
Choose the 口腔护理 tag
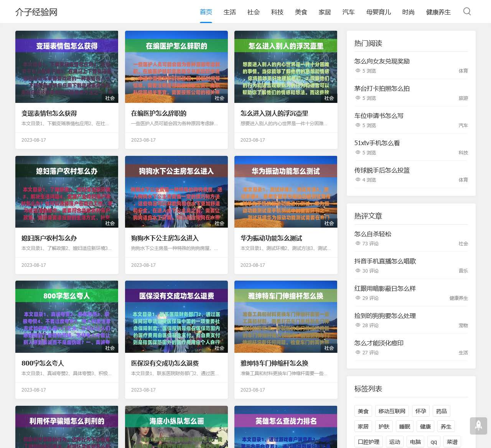point(369,442)
